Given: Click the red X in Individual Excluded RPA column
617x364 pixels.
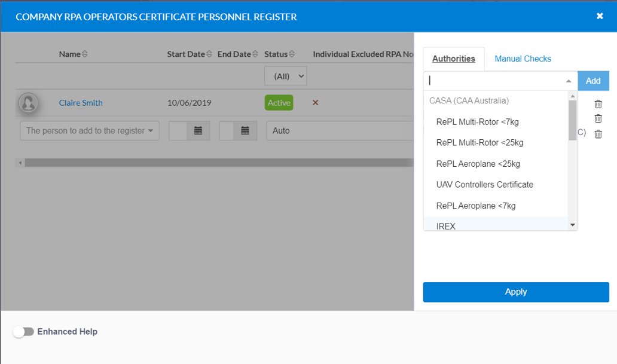Looking at the screenshot, I should click(x=315, y=102).
